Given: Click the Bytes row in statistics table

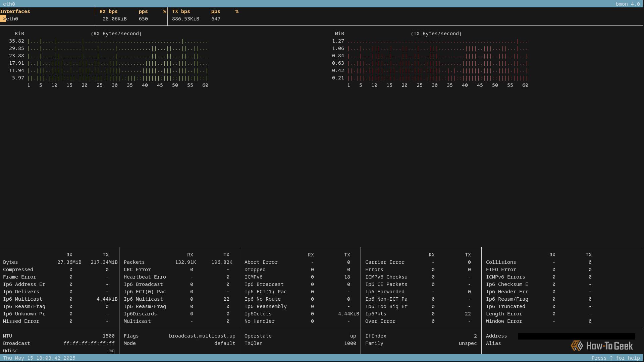Looking at the screenshot, I should click(x=10, y=262).
